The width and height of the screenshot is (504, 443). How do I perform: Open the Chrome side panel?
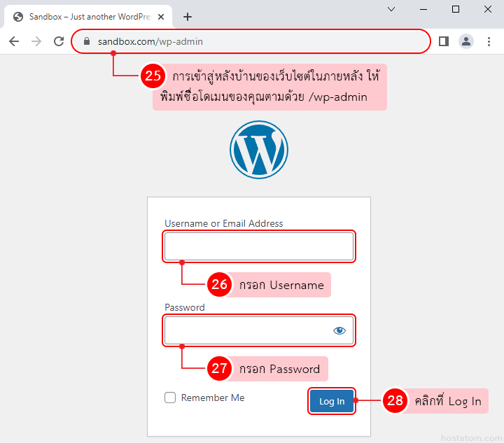tap(443, 41)
